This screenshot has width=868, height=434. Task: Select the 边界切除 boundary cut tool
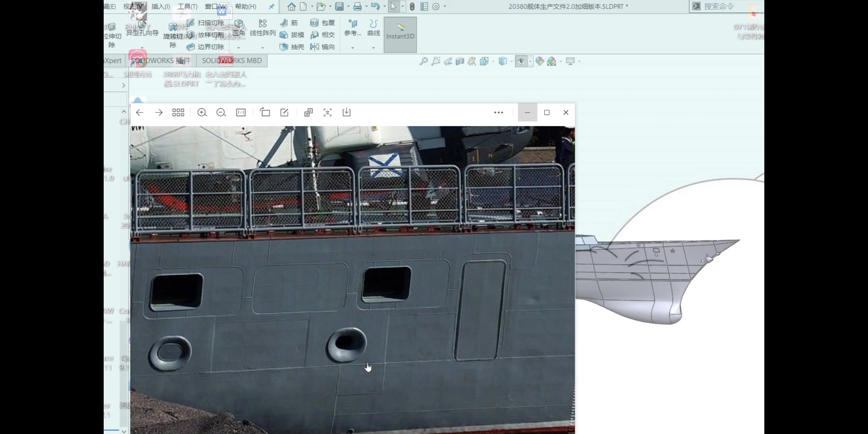(x=205, y=47)
